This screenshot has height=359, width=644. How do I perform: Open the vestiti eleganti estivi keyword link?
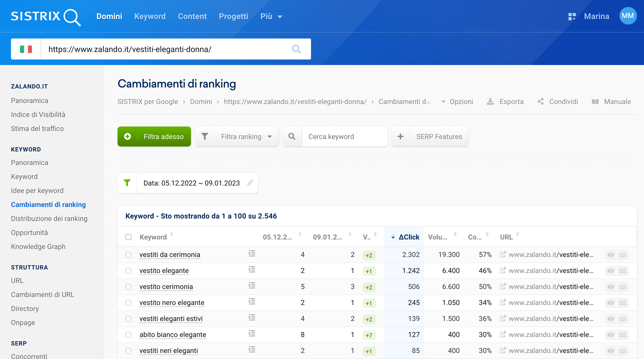pos(171,319)
